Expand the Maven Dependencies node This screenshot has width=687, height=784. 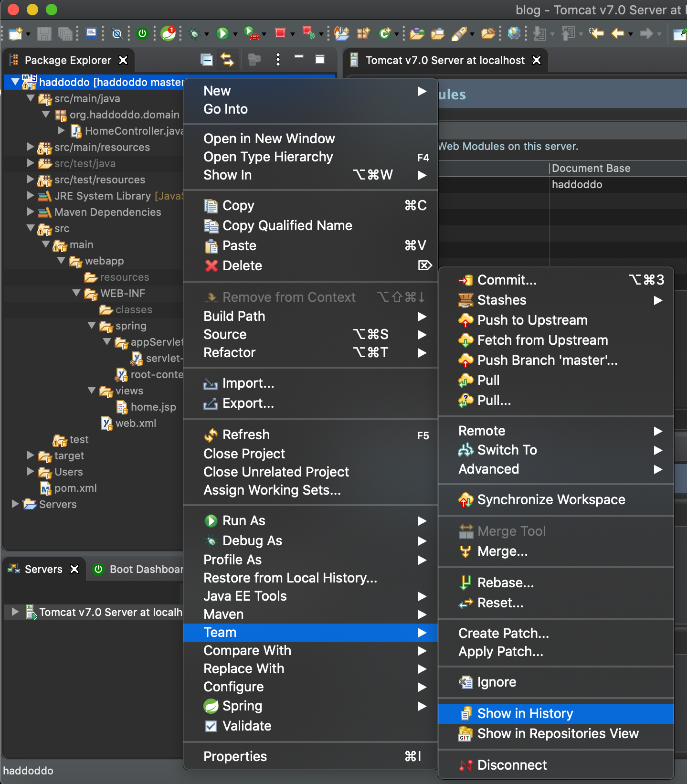pyautogui.click(x=31, y=212)
